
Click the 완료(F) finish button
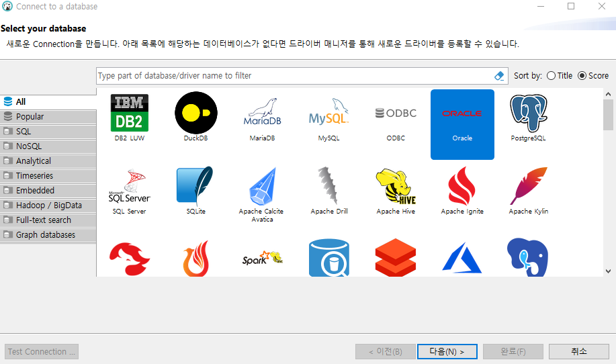pos(513,351)
